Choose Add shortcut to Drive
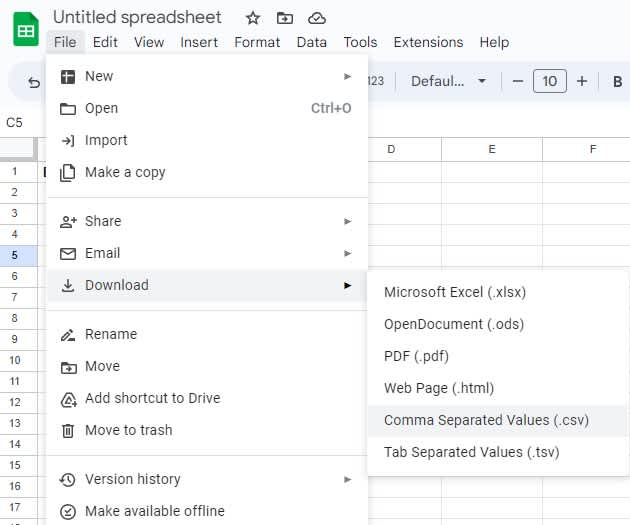 click(x=207, y=398)
